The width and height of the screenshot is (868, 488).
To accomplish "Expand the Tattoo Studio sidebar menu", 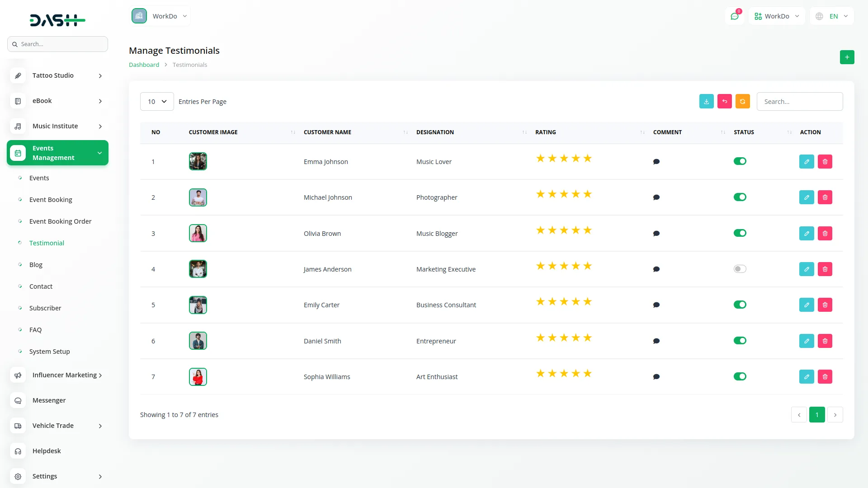I will click(57, 75).
